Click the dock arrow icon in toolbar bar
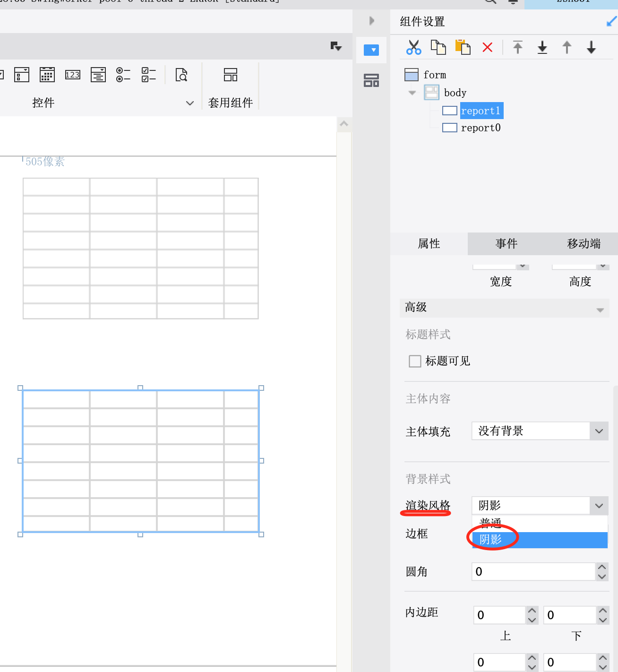The width and height of the screenshot is (618, 672). 336,46
